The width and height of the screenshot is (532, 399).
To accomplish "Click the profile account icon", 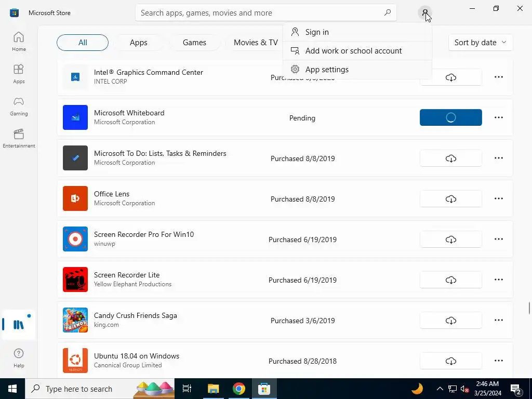I will 425,13.
